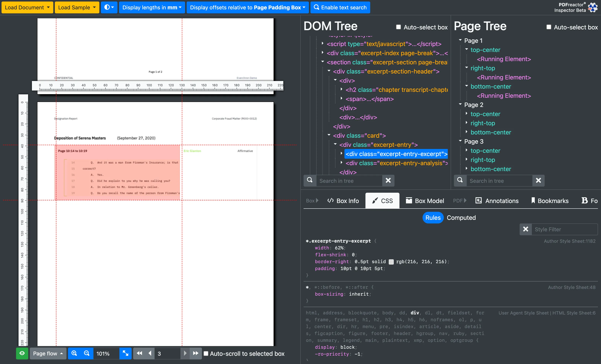Viewport: 601px width, 364px height.
Task: Collapse Page 1 bottom-center node
Action: point(467,86)
